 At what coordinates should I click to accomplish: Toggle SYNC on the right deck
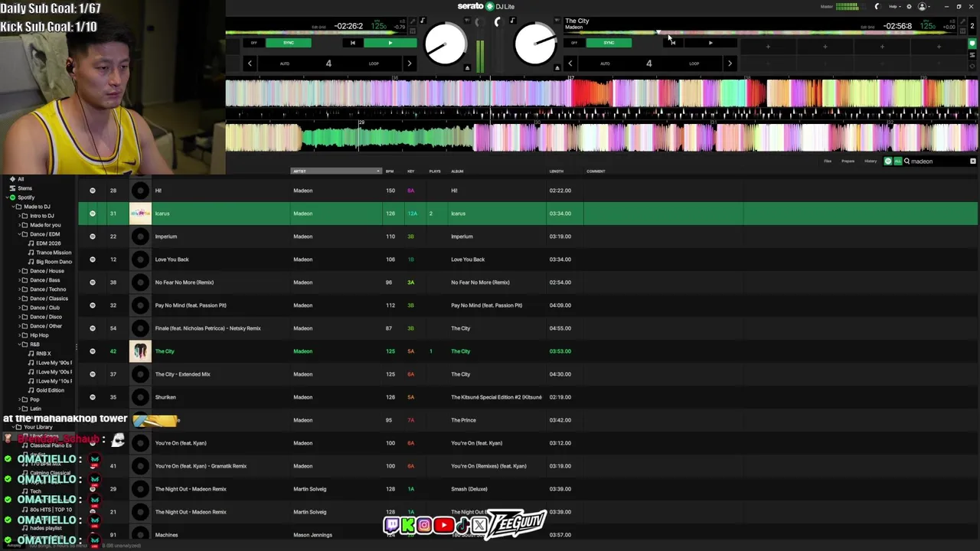pyautogui.click(x=609, y=43)
